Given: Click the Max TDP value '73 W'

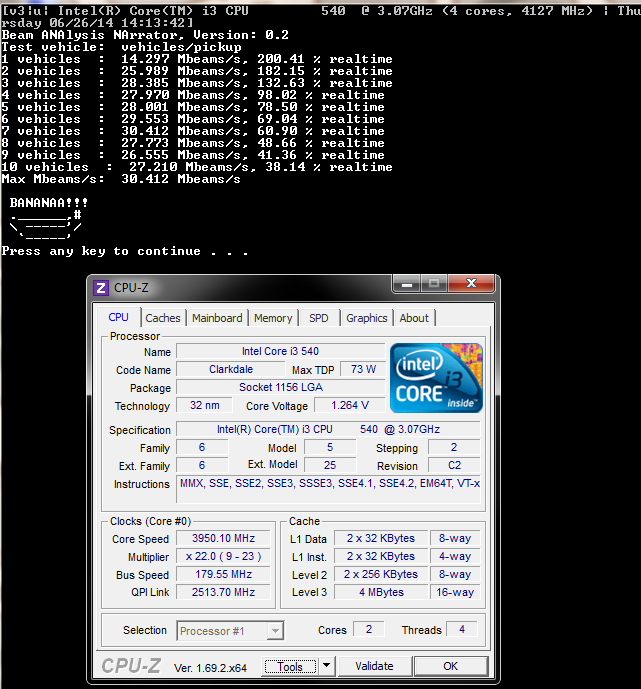Looking at the screenshot, I should (x=363, y=370).
